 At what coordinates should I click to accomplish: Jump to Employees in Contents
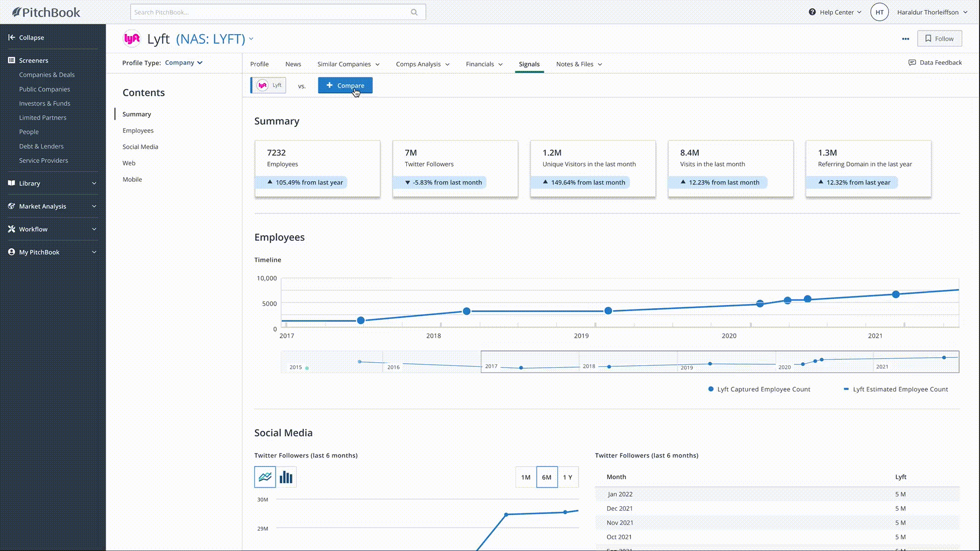(138, 131)
